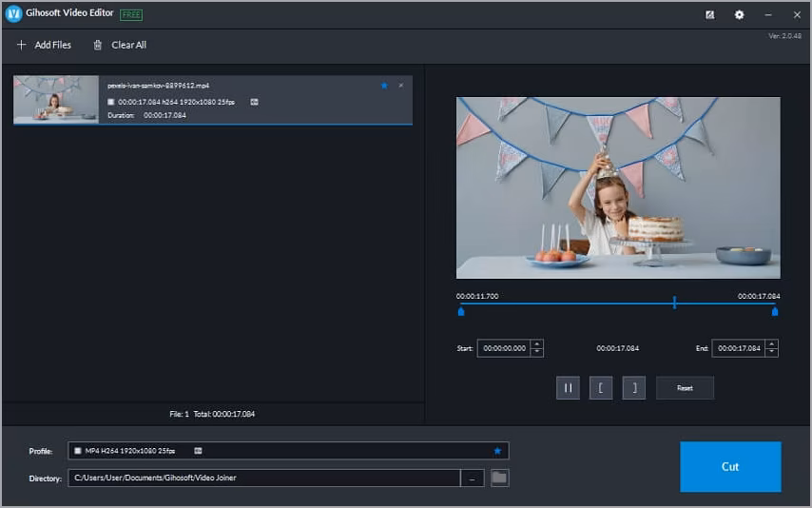Click the browse button beside directory path

(472, 478)
